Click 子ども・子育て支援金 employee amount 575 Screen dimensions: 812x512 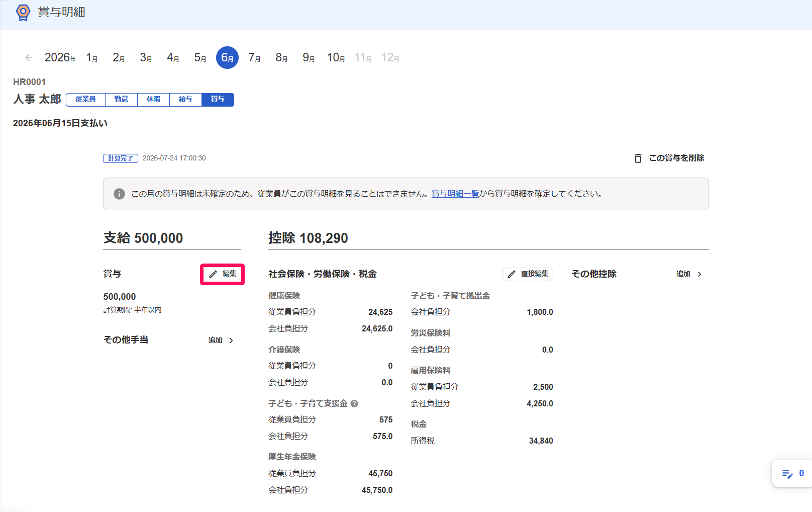(x=386, y=420)
